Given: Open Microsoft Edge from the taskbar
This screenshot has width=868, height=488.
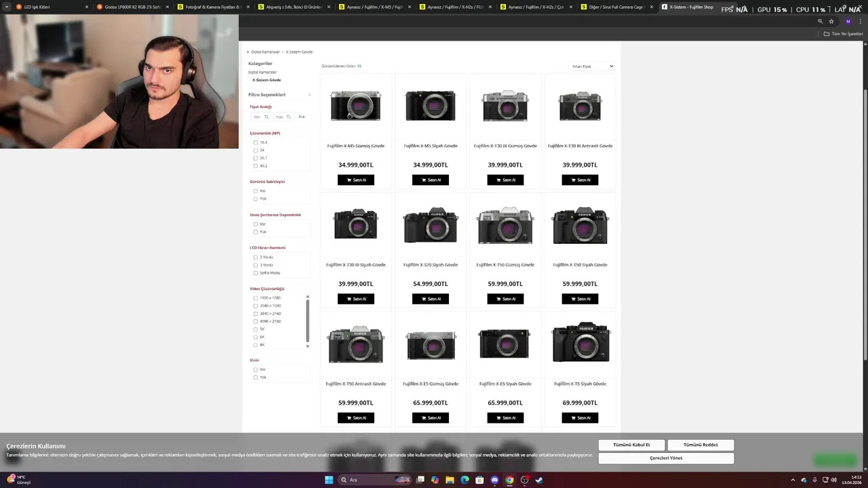Looking at the screenshot, I should point(465,480).
